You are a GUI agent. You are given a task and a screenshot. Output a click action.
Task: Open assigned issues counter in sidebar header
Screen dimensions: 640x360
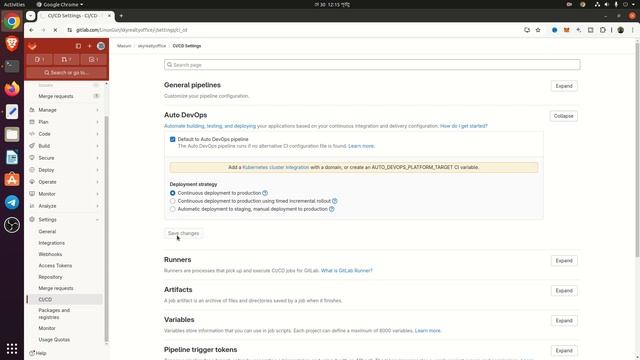point(40,60)
